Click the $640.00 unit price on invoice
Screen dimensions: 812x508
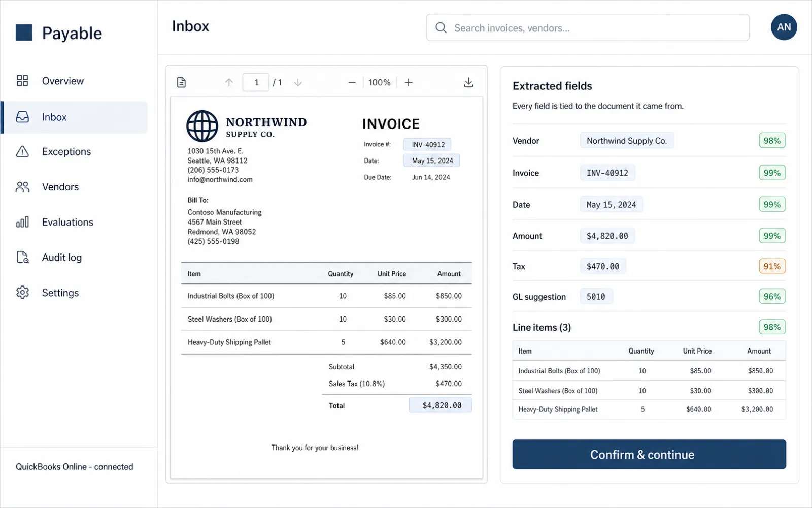point(393,342)
